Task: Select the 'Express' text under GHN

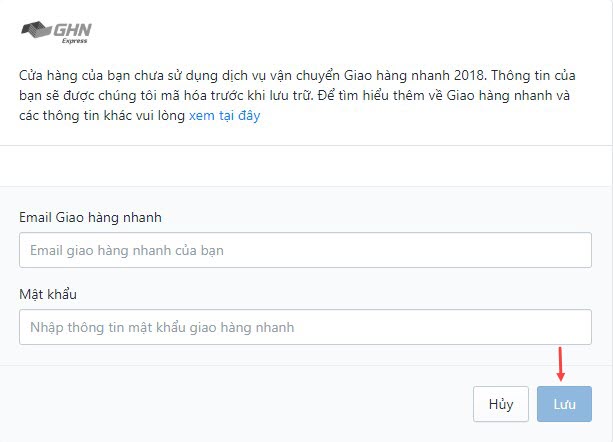Action: [74, 41]
